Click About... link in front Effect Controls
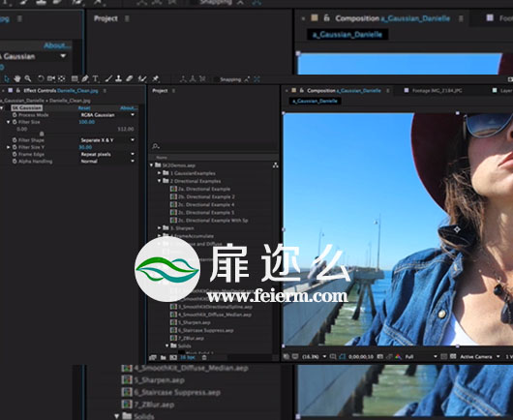 click(x=128, y=108)
